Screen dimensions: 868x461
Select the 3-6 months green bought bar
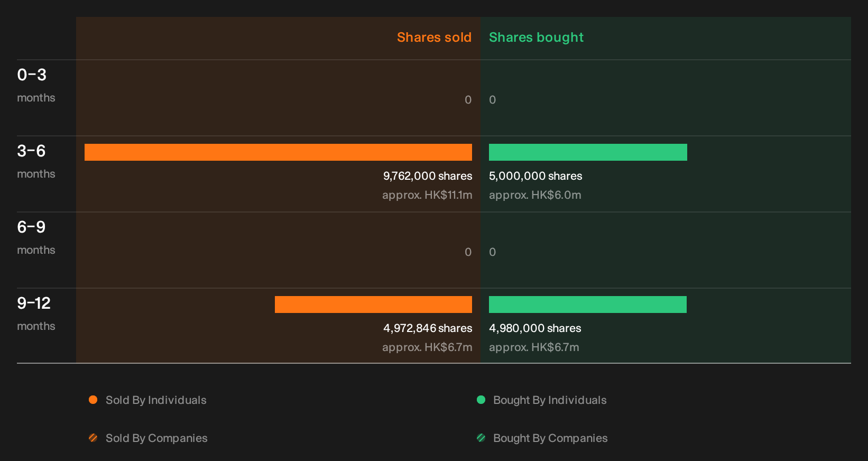(588, 152)
